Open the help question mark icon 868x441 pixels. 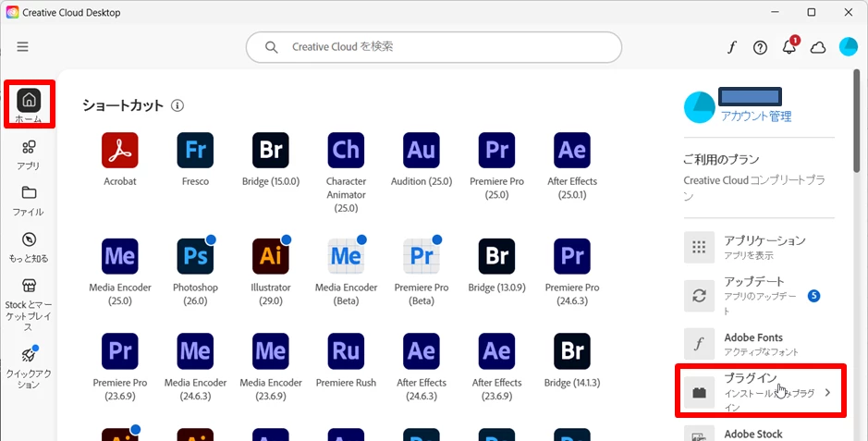[760, 47]
